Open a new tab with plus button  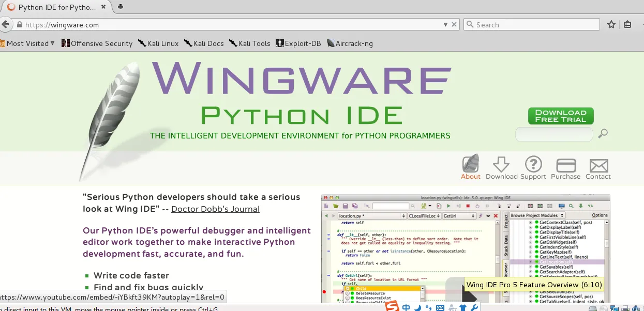(121, 7)
